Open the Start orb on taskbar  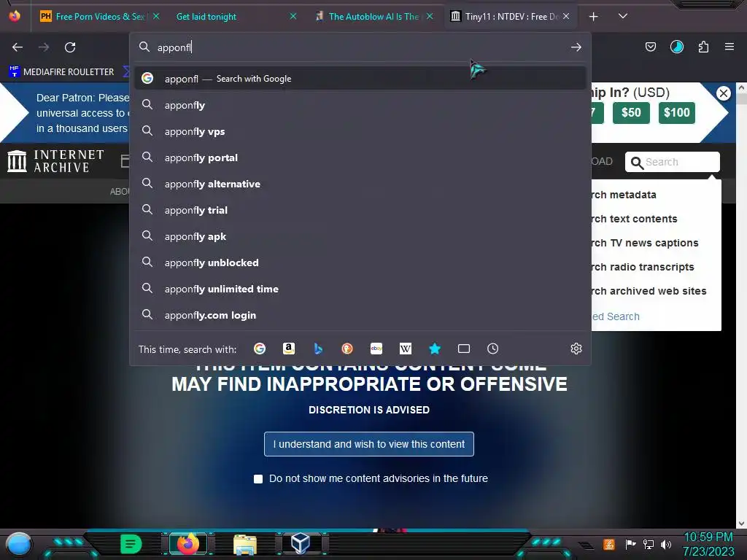[19, 544]
